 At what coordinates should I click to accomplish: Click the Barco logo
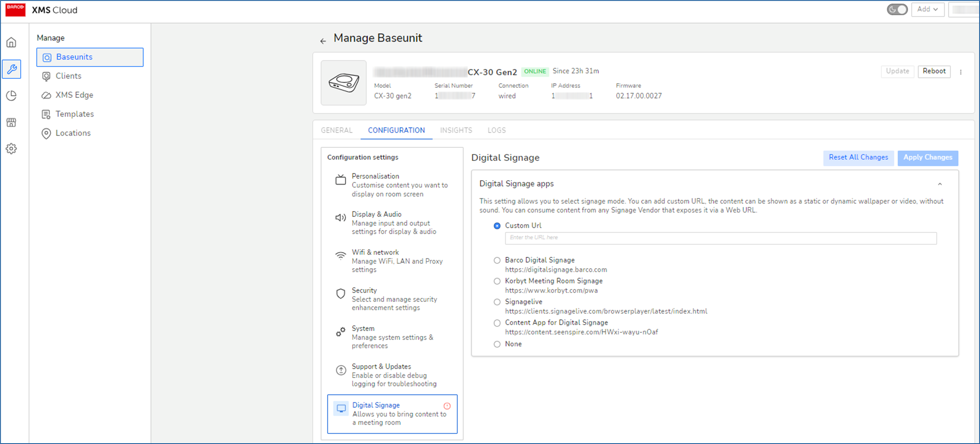[x=16, y=10]
